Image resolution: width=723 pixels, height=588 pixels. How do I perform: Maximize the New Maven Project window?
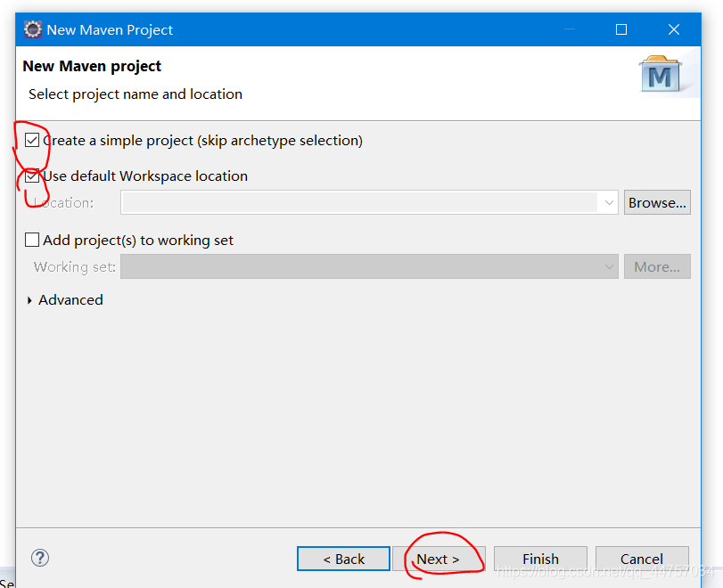point(621,29)
